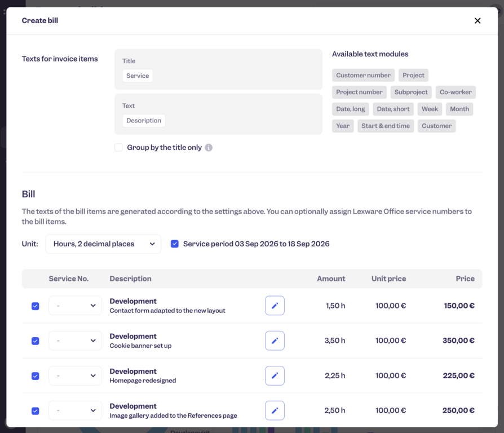Edit the Contact form adapted bill item

tap(275, 306)
